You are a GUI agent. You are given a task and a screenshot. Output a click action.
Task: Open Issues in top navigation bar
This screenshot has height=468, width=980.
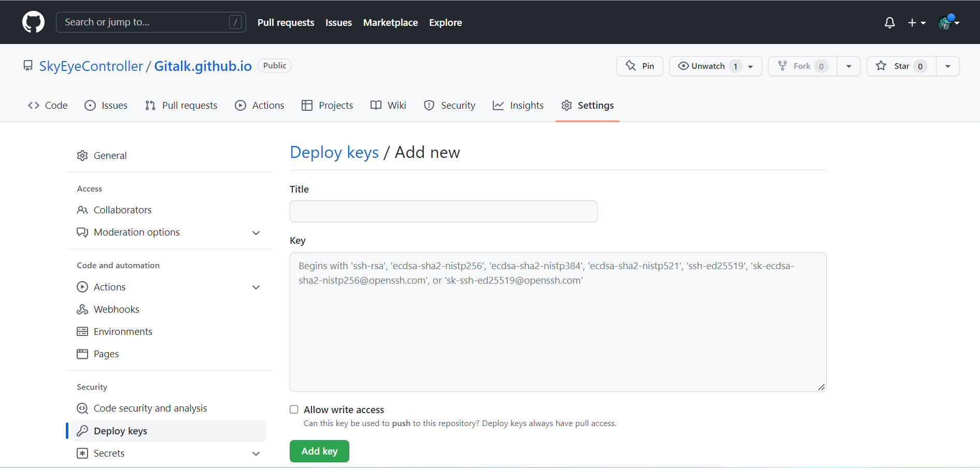[338, 22]
